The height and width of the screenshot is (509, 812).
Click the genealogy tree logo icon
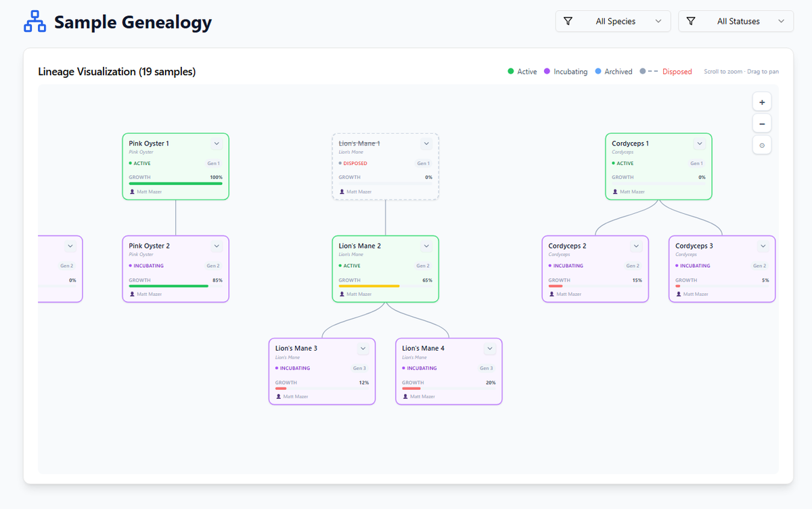coord(35,22)
